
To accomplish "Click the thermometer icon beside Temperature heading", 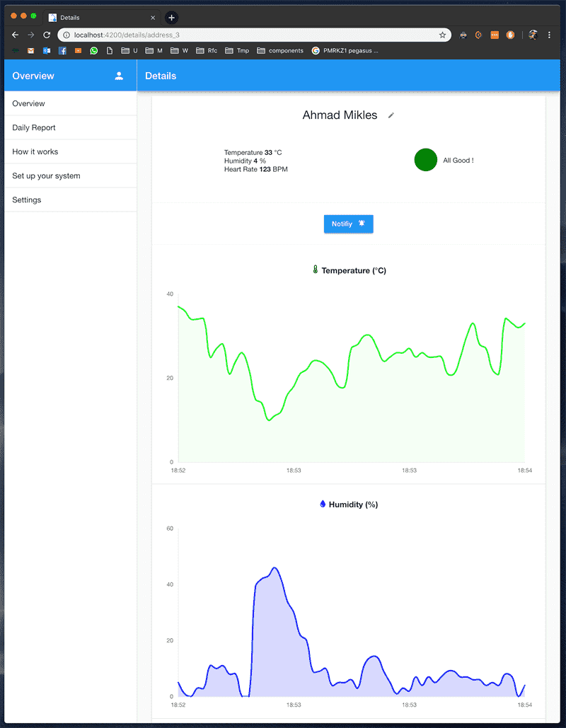I will click(316, 270).
